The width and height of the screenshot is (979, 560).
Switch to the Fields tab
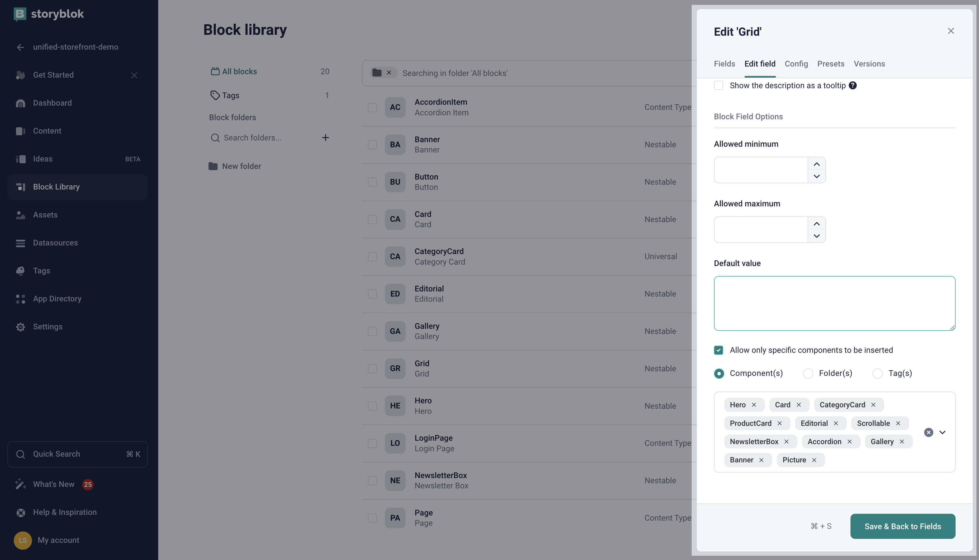(x=724, y=64)
